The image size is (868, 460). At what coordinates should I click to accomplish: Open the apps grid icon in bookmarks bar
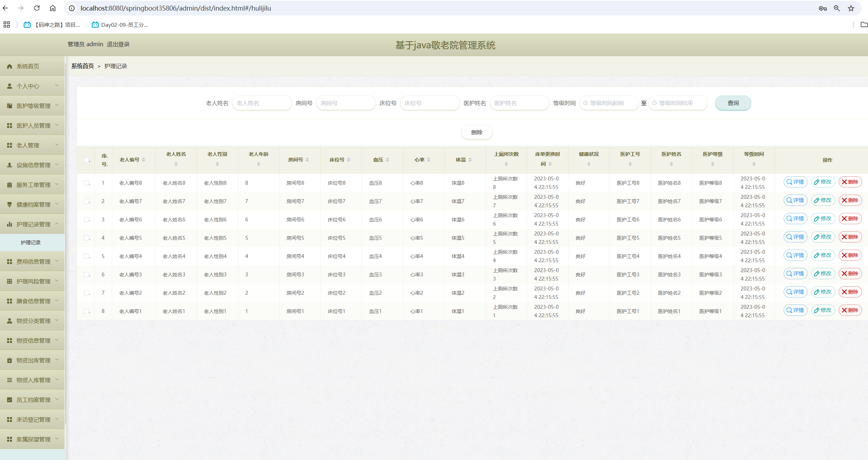6,25
